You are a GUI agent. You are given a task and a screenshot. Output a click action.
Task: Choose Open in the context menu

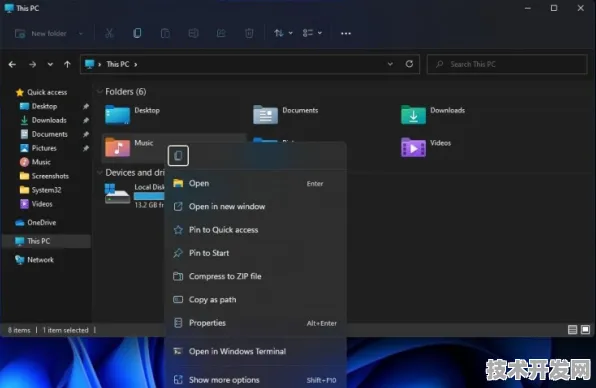click(x=255, y=184)
